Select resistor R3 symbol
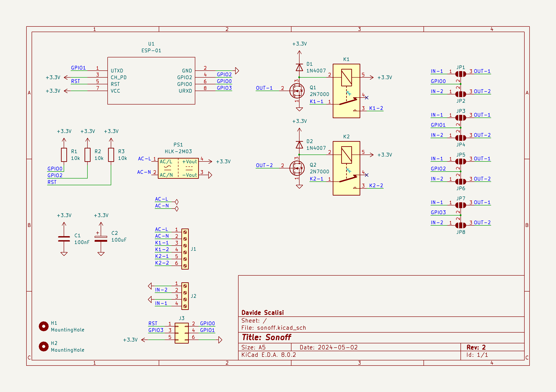556x392 pixels. click(x=111, y=155)
